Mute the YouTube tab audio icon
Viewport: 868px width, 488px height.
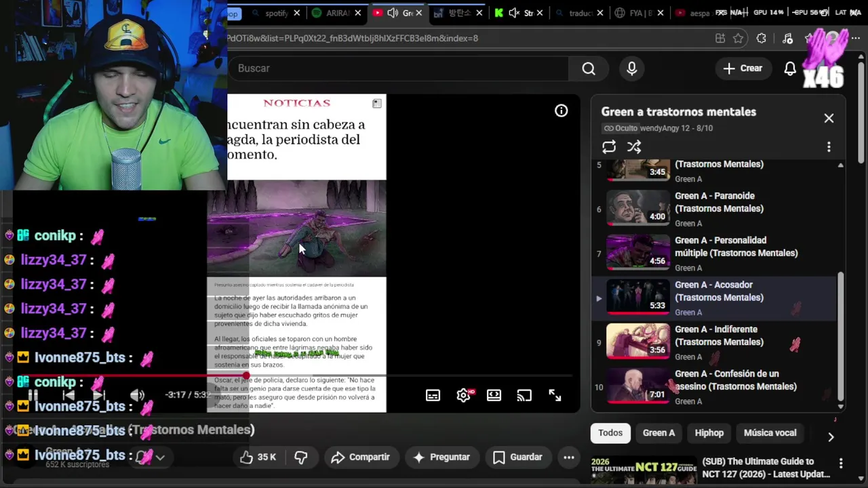pos(393,13)
